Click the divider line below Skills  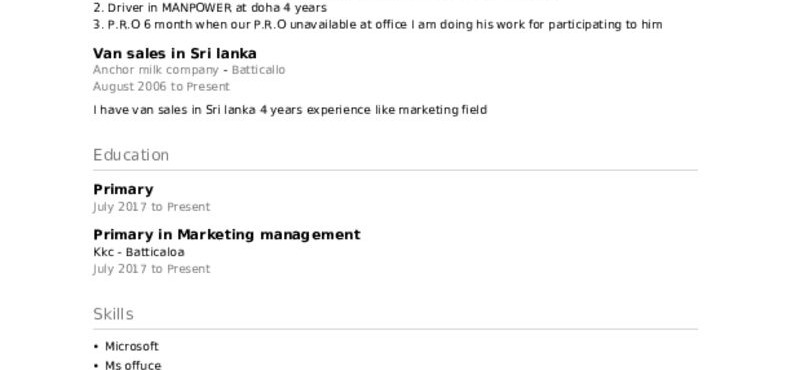click(x=396, y=330)
